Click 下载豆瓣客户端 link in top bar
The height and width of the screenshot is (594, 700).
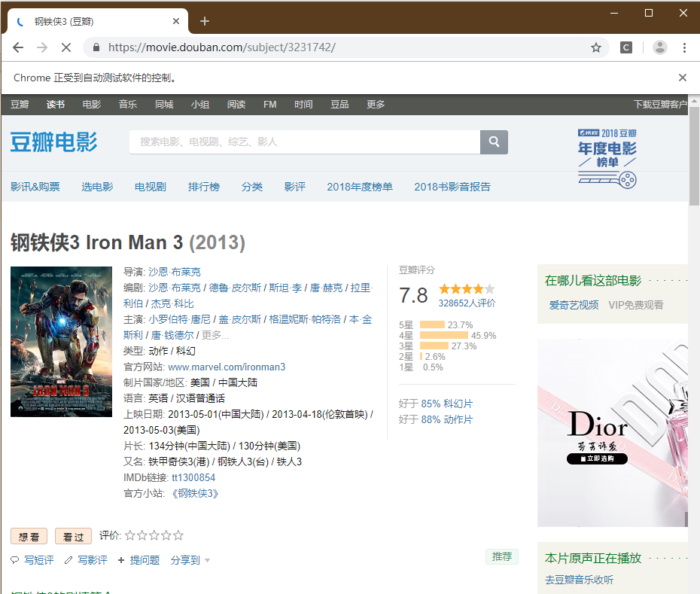661,105
